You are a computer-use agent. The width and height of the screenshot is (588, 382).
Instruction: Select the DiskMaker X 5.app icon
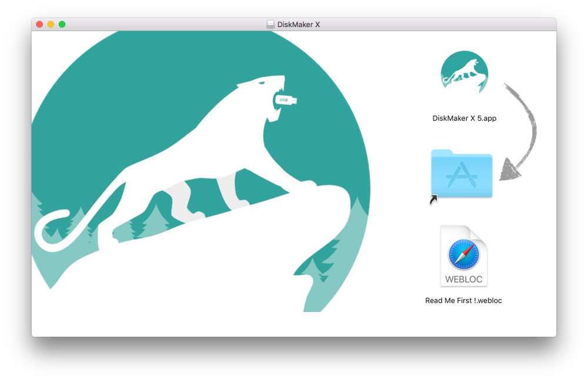465,72
